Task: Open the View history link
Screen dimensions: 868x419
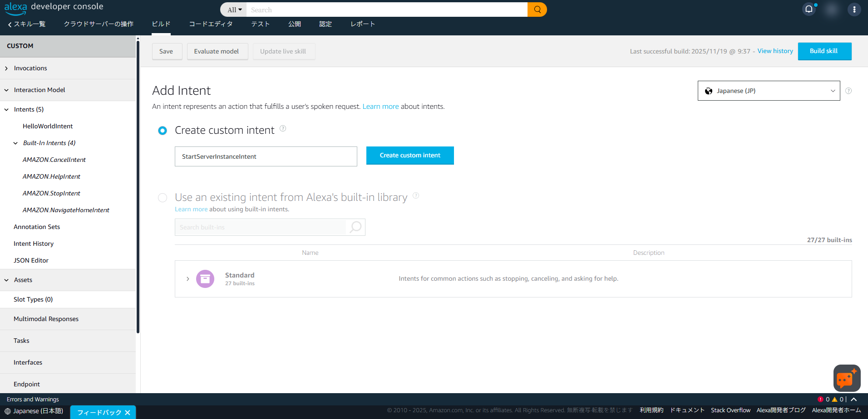Action: click(775, 51)
